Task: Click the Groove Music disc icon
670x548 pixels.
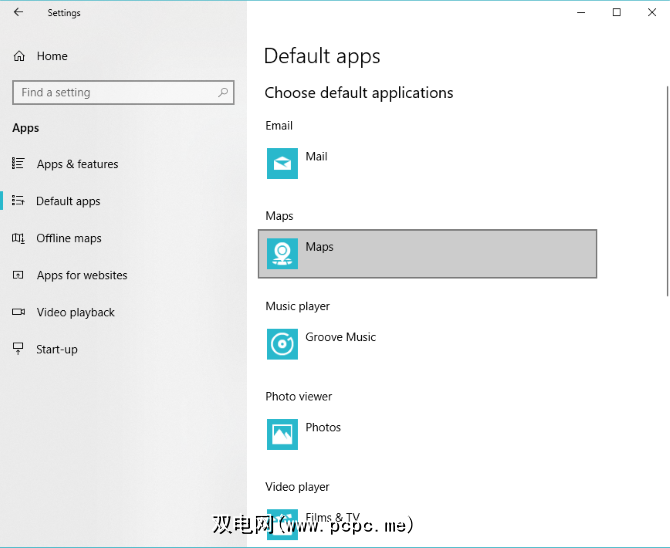Action: tap(282, 344)
